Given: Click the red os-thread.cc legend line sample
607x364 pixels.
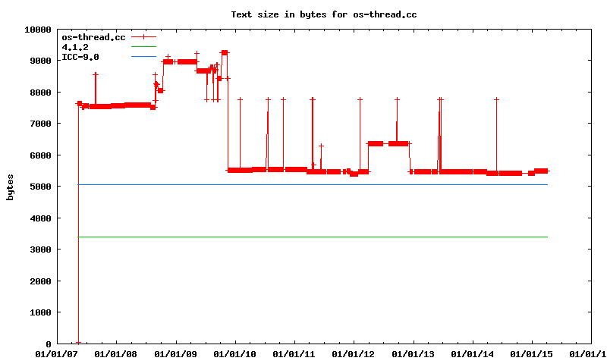Looking at the screenshot, I should tap(143, 36).
